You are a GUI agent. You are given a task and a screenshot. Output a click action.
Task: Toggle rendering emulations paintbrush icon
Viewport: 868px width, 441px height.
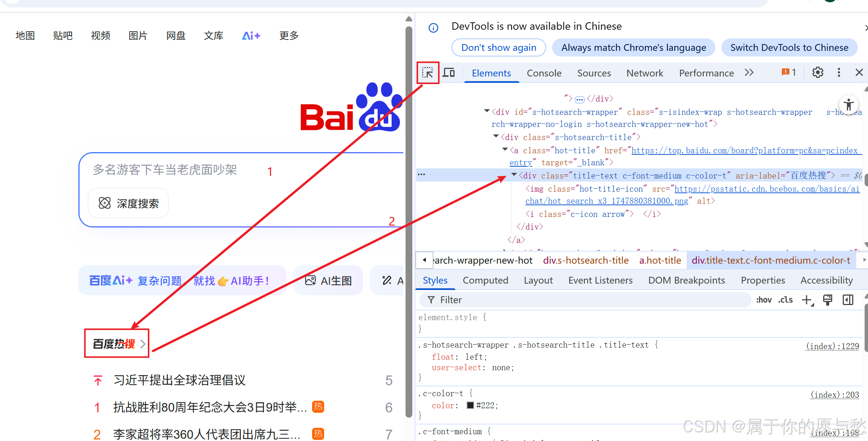(x=828, y=300)
